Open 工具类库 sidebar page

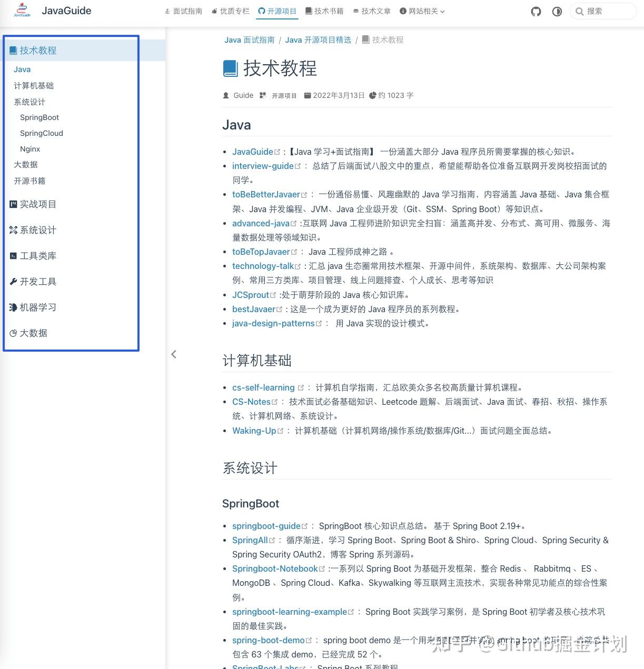point(33,256)
